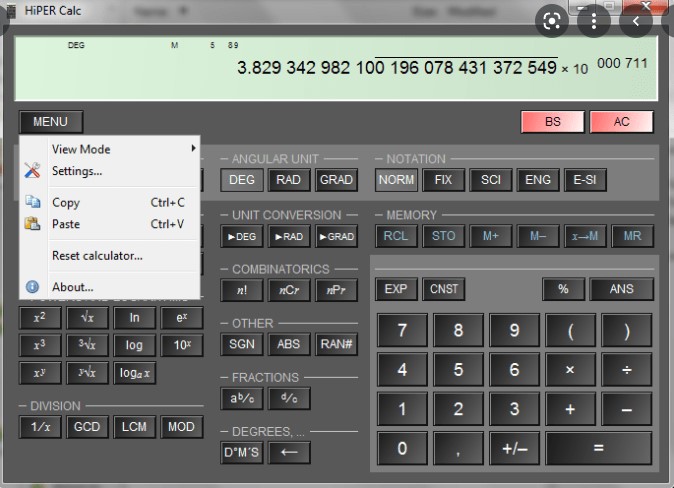Convert the value to radians with ►RAD
Viewport: 674px width, 488px height.
pos(289,236)
